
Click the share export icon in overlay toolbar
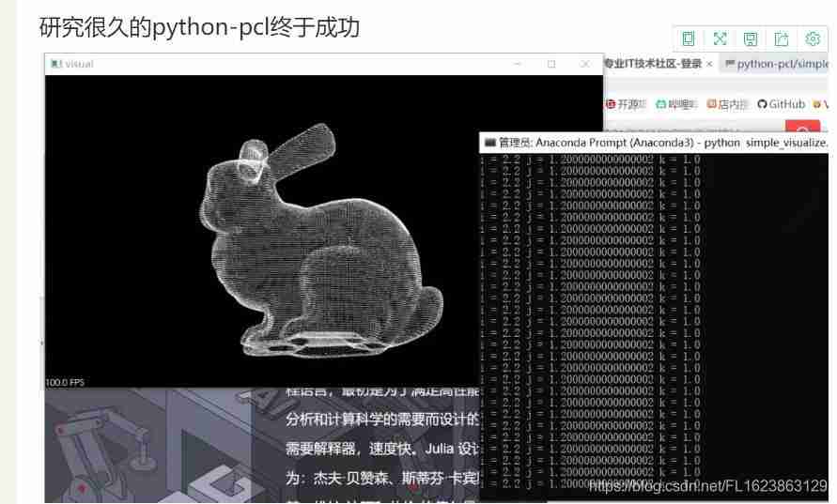pyautogui.click(x=782, y=38)
